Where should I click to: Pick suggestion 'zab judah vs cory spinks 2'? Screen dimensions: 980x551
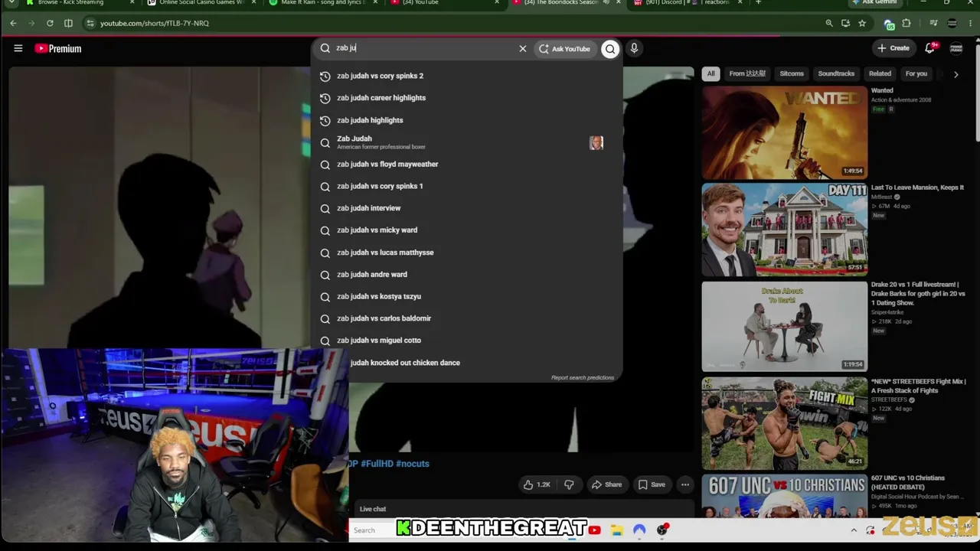pos(466,76)
